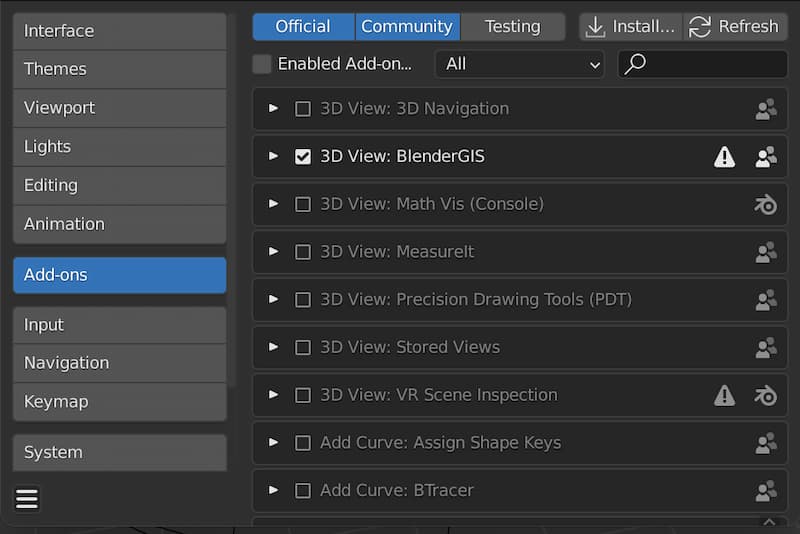Tick the Enabled Add-ons Only checkbox
Screen dimensions: 800x534
click(262, 64)
